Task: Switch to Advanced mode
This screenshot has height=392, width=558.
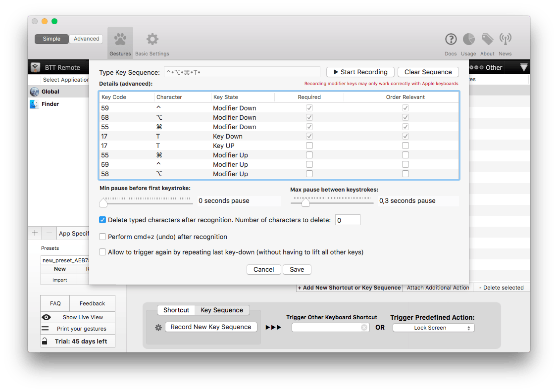Action: click(x=87, y=39)
